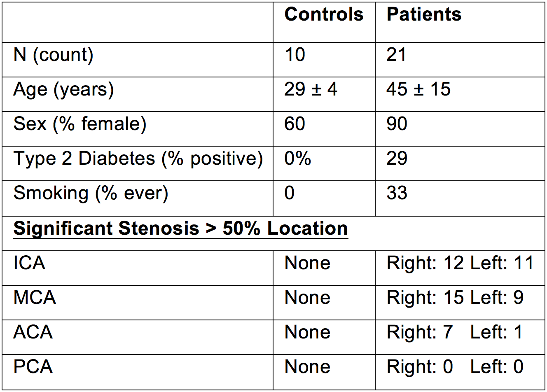This screenshot has height=392, width=547.
Task: Select the Sex (% female) label
Action: (80, 124)
